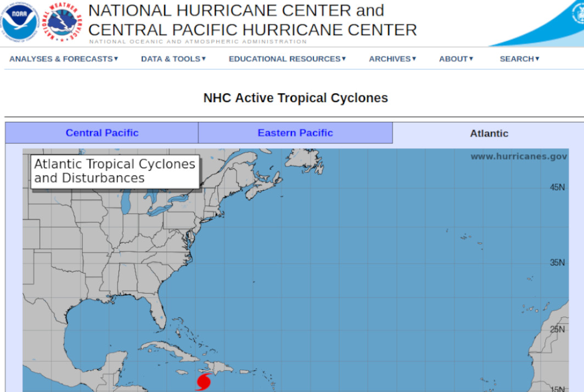Click the www.hurricanes.gov watermark on map
Viewport: 584px width, 392px height.
519,156
